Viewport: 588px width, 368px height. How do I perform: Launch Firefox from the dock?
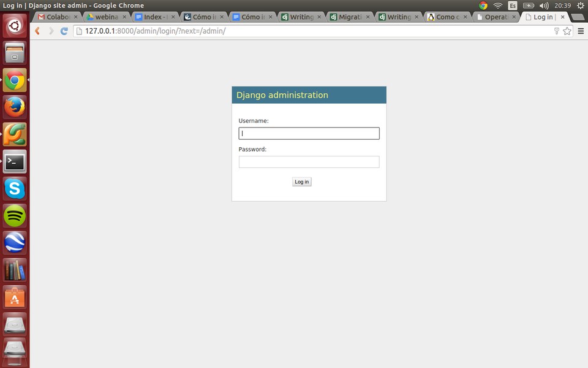tap(15, 107)
